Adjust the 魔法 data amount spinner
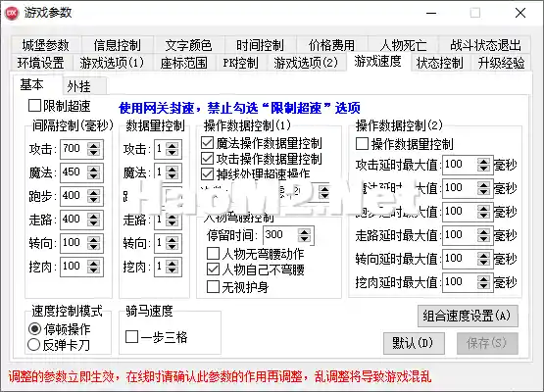544x392 pixels. click(x=173, y=172)
